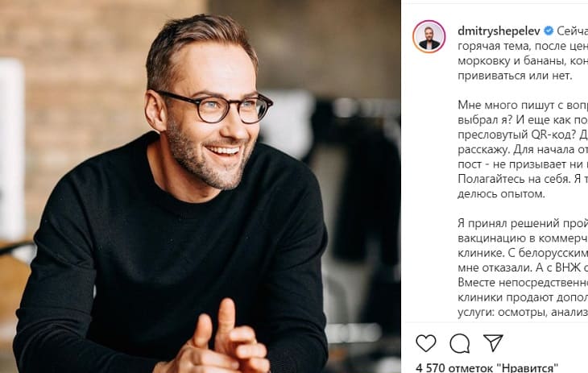
Task: Click the blue verified badge
Action: click(x=549, y=31)
